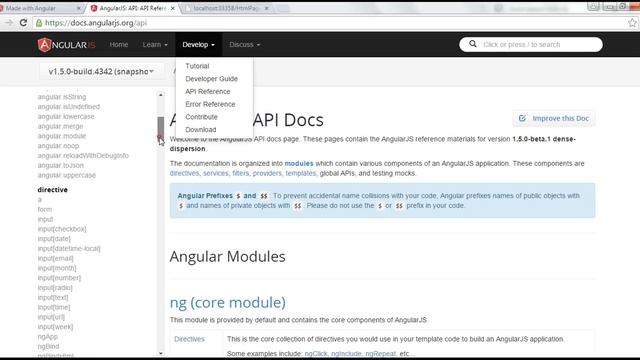Viewport: 640px width, 360px height.
Task: Open ngApp directive in sidebar
Action: tap(48, 337)
